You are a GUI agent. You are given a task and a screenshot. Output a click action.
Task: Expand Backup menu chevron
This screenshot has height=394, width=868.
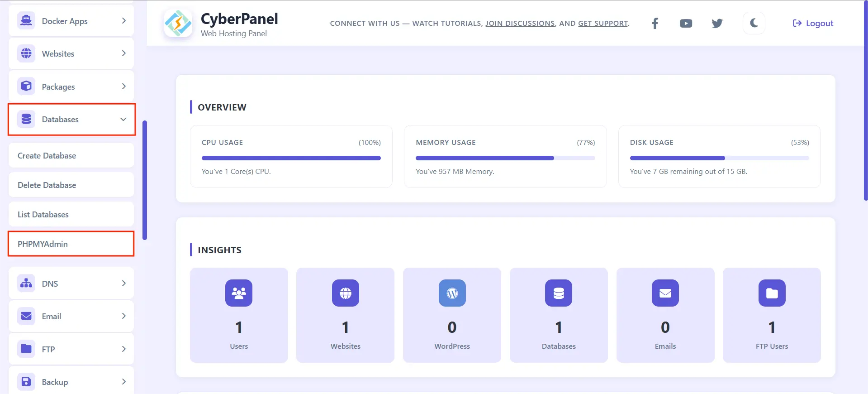coord(123,382)
